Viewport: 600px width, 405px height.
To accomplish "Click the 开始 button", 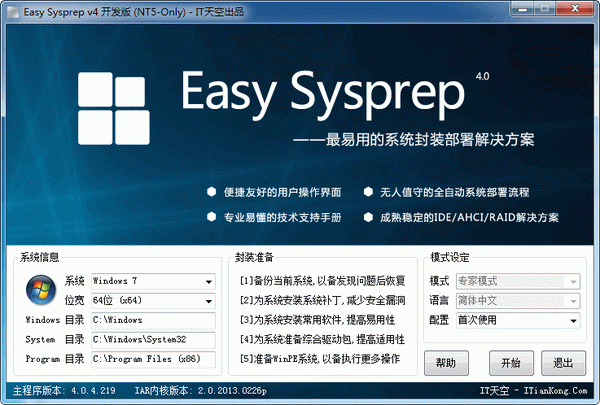I will (x=511, y=363).
